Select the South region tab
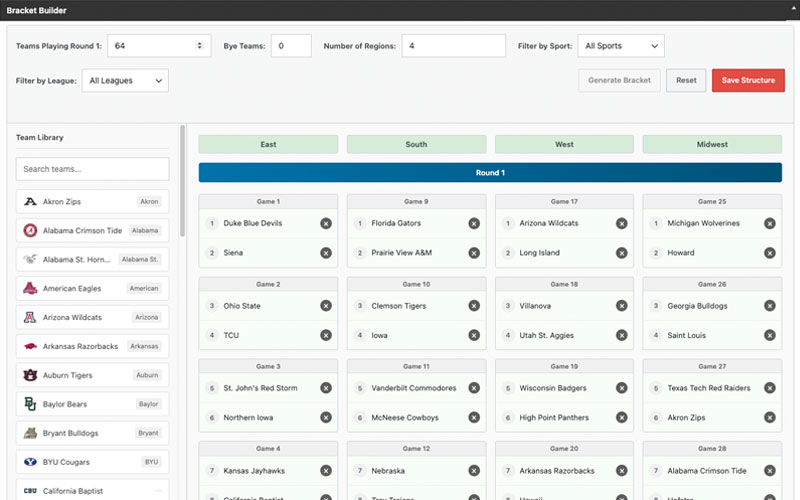 [x=416, y=144]
